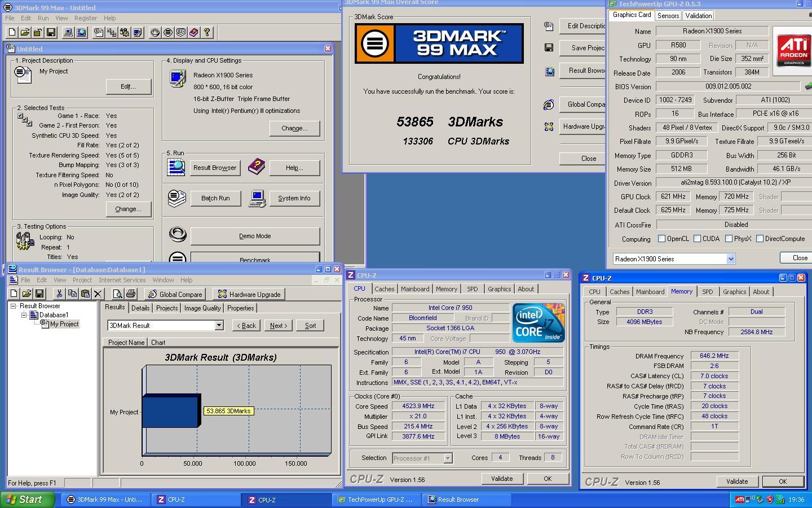
Task: Collapse the Result Browser tree root
Action: (x=13, y=306)
